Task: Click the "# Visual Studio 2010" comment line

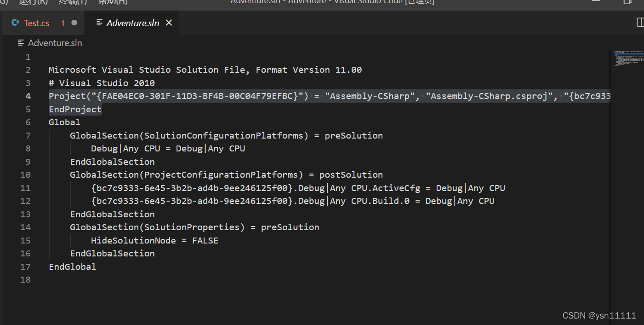Action: coord(102,83)
